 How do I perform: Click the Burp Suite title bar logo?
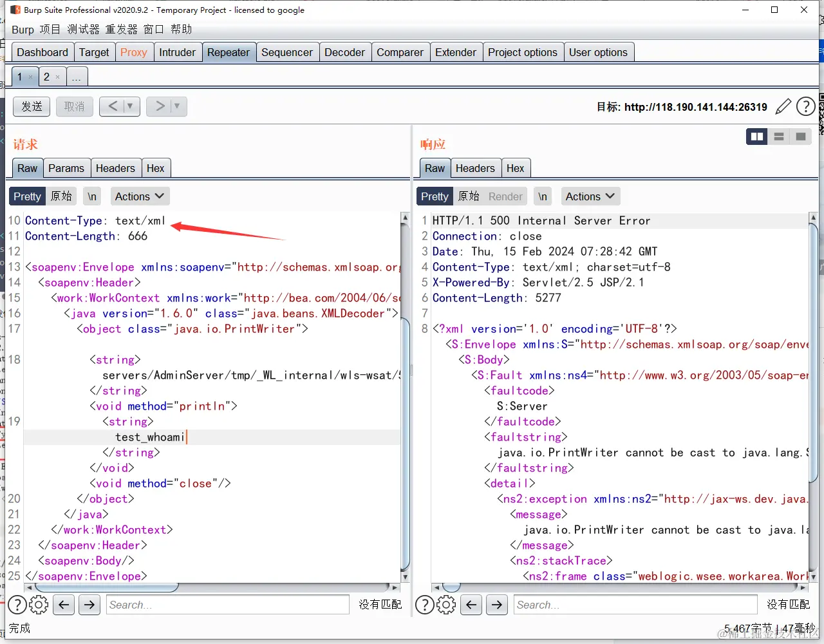click(15, 10)
